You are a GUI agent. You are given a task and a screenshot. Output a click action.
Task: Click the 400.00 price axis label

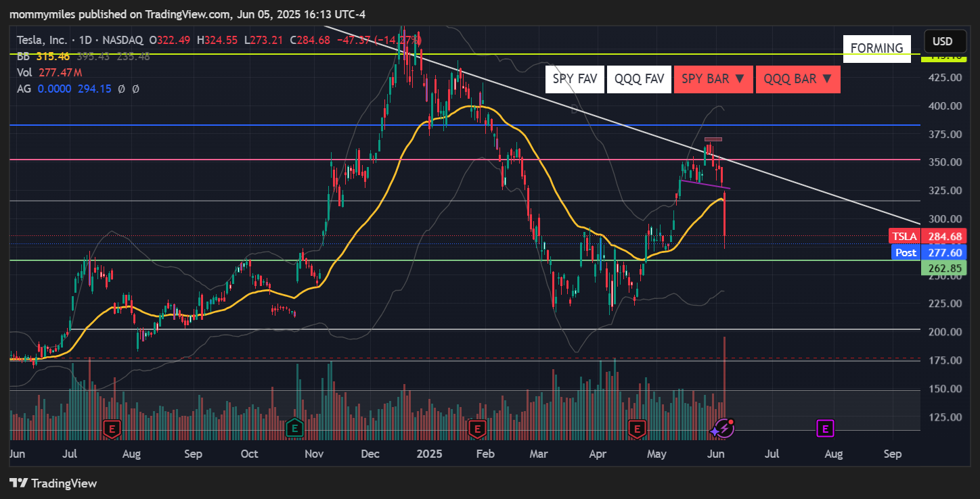click(x=945, y=106)
